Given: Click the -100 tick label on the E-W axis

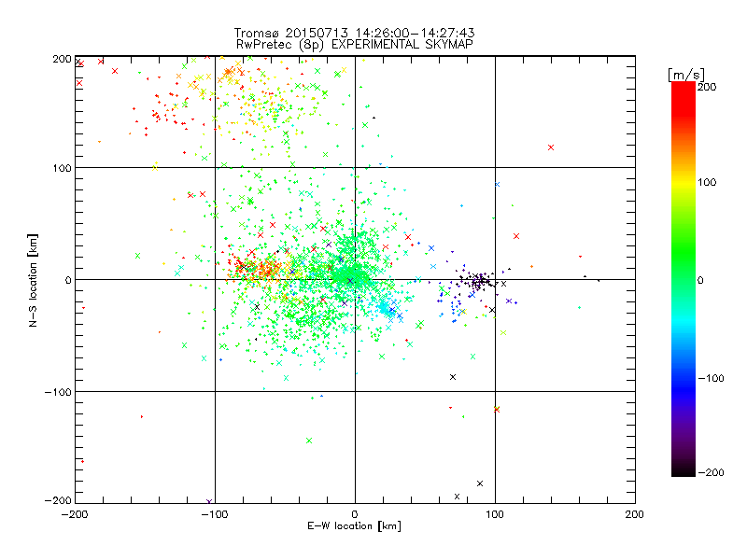Looking at the screenshot, I should click(x=215, y=515).
